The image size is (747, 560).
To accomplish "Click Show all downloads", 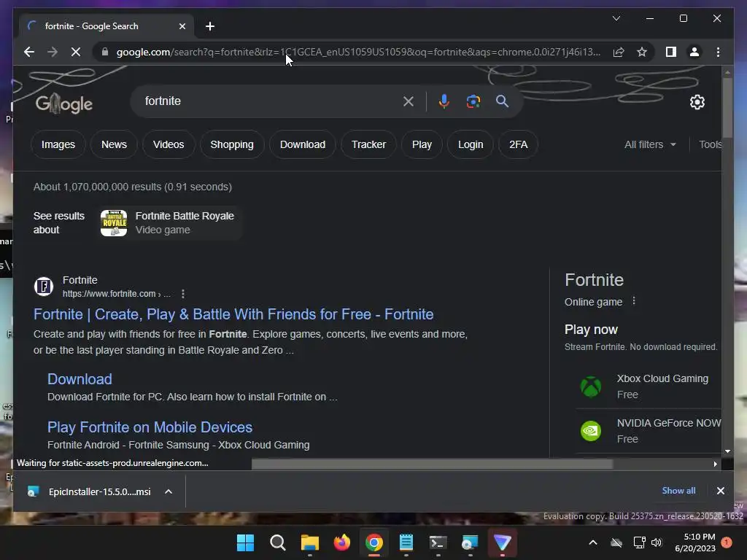I will (x=678, y=491).
